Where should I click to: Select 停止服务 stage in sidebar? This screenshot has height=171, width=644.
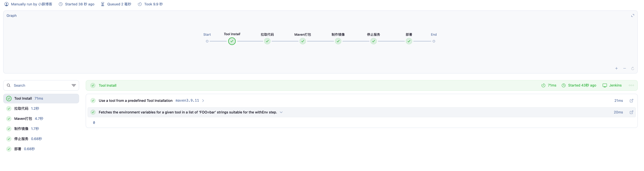(x=41, y=139)
